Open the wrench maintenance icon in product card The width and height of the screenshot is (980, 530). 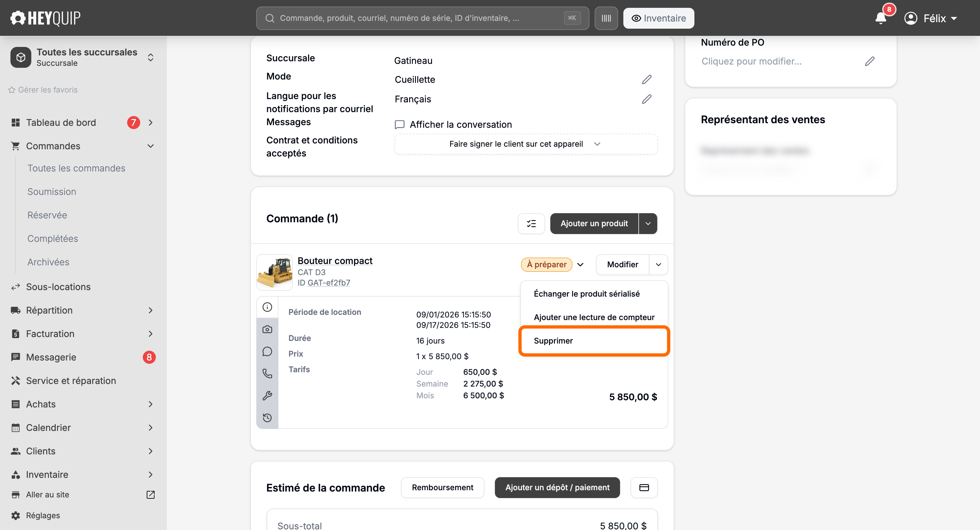(x=267, y=396)
